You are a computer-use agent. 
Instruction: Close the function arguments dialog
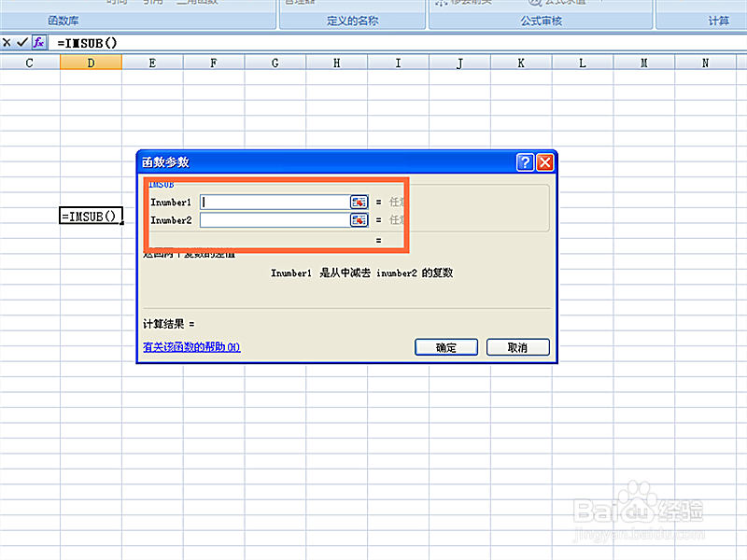pos(545,162)
